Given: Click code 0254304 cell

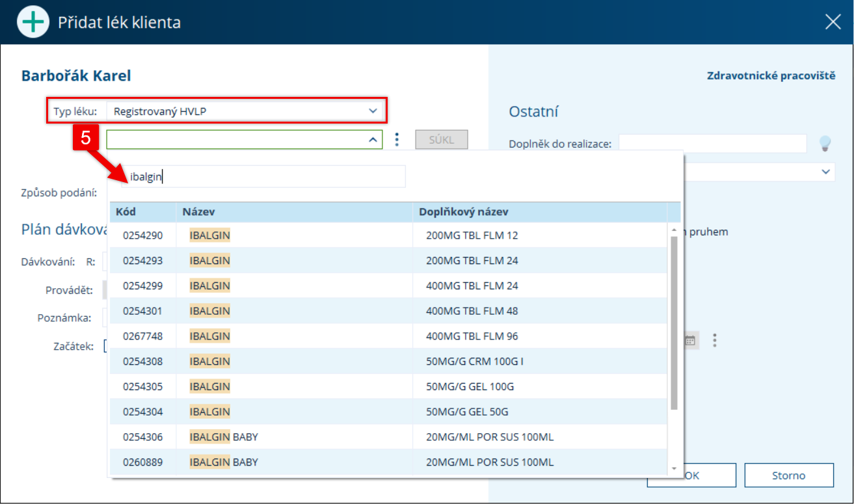Looking at the screenshot, I should tap(143, 412).
